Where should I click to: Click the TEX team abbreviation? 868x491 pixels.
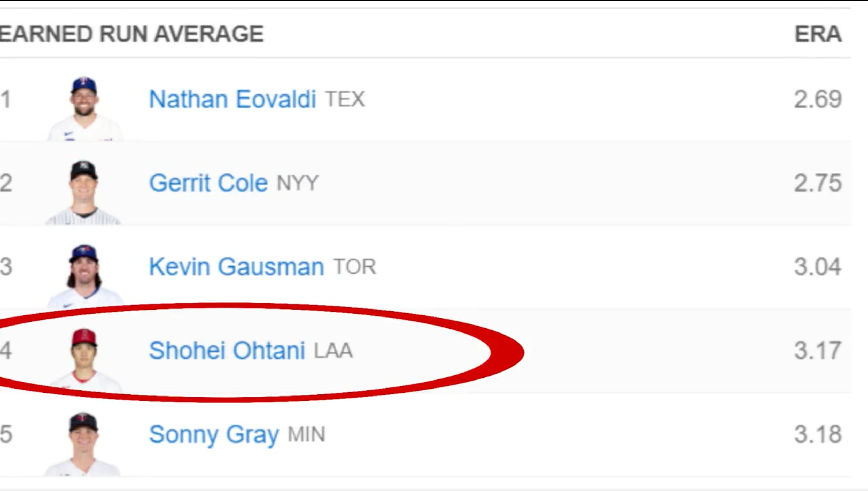coord(345,99)
